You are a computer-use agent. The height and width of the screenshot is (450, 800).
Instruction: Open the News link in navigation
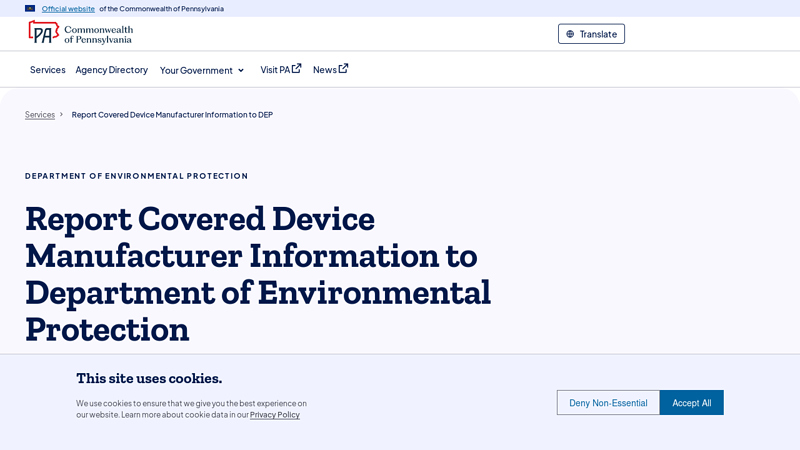(x=330, y=69)
